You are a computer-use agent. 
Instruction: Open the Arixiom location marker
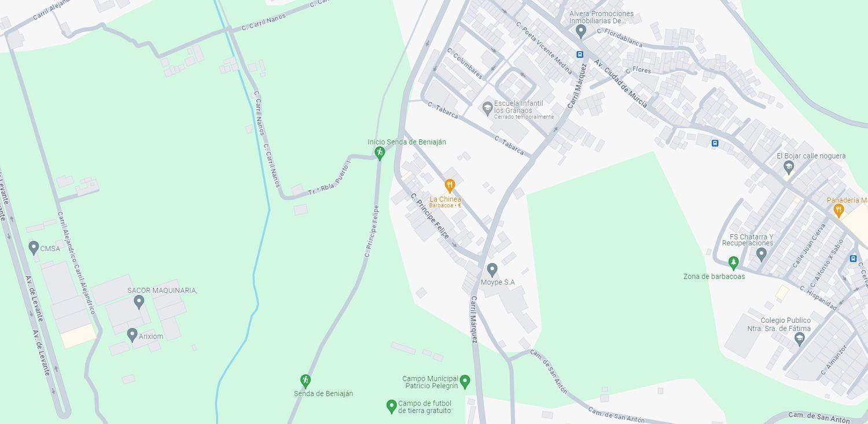(132, 335)
